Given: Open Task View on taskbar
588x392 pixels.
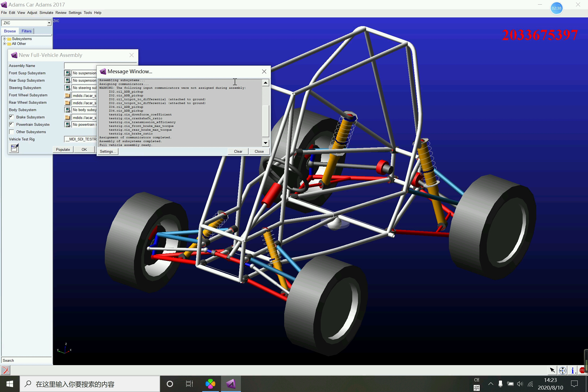Looking at the screenshot, I should [189, 384].
